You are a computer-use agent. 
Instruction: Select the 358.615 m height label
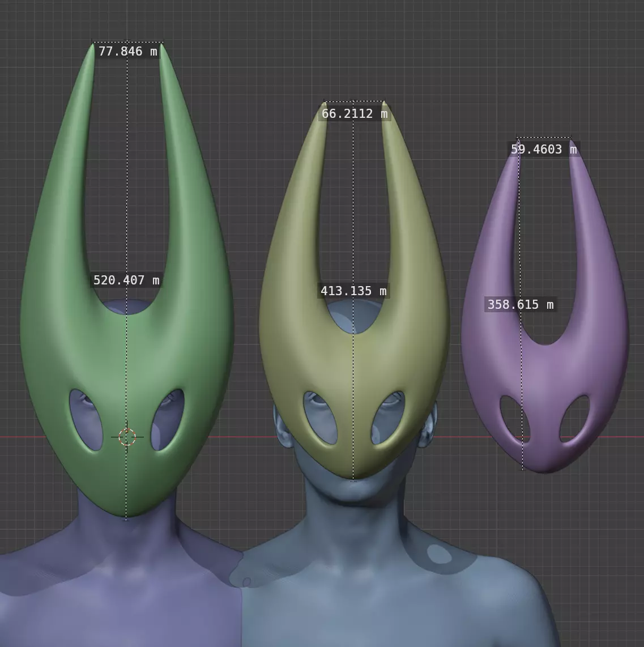(x=521, y=304)
